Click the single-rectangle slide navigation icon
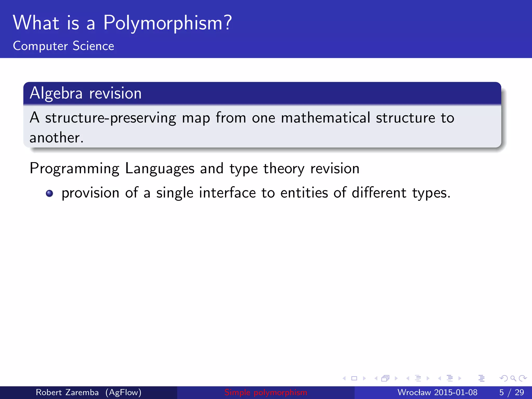This screenshot has height=399, width=532. tap(354, 378)
